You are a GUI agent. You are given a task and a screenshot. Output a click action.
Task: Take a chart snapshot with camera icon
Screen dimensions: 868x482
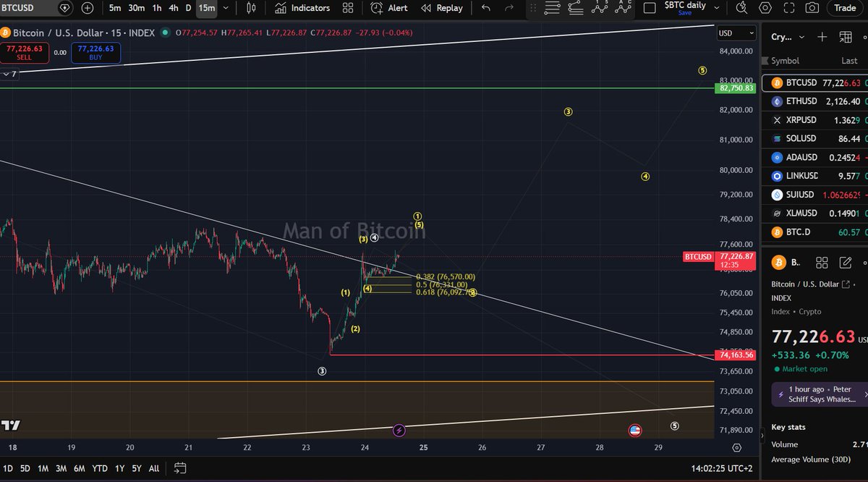tap(812, 8)
